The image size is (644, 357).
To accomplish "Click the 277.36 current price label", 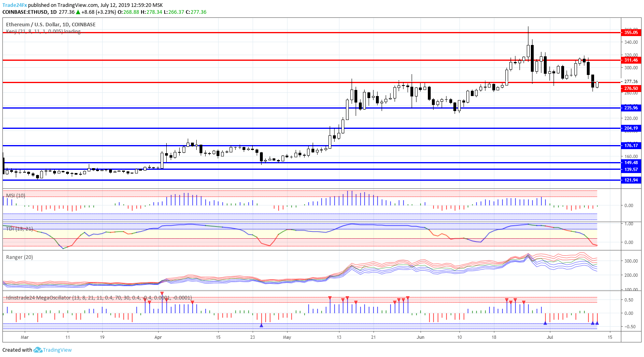I will (x=631, y=81).
